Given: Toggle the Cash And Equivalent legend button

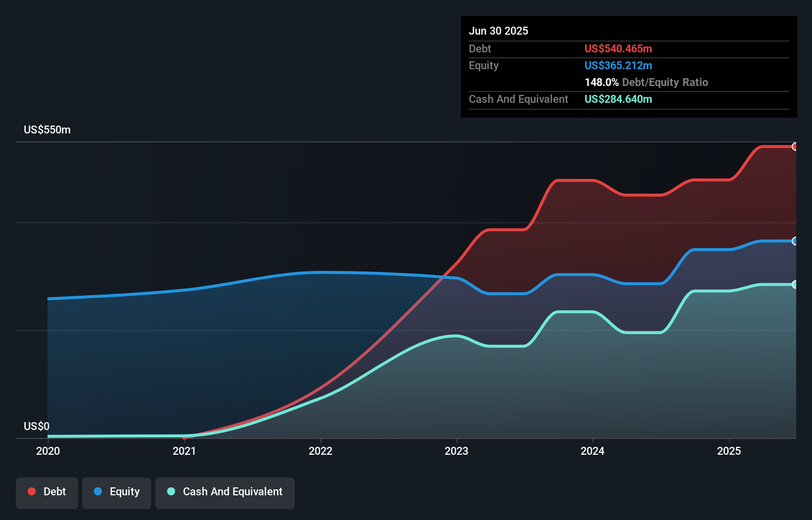Looking at the screenshot, I should coord(225,493).
